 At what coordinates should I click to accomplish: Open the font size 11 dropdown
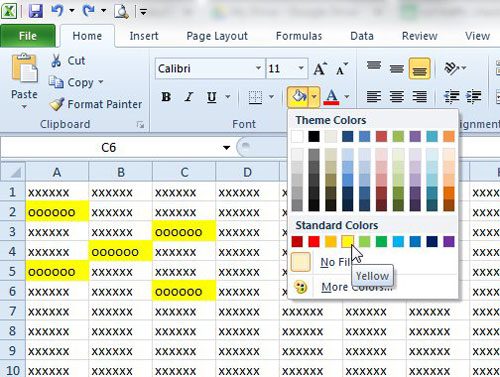point(301,68)
